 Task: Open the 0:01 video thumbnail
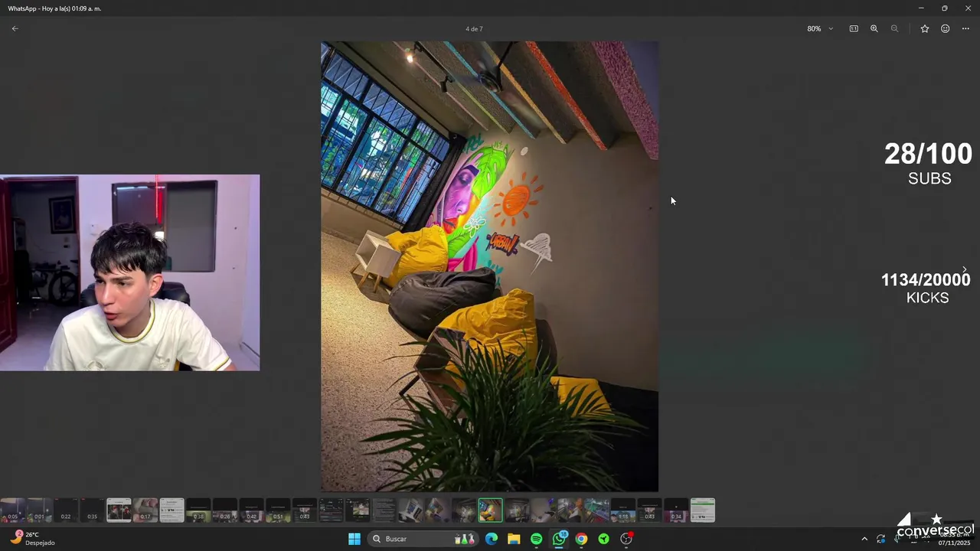[x=40, y=510]
